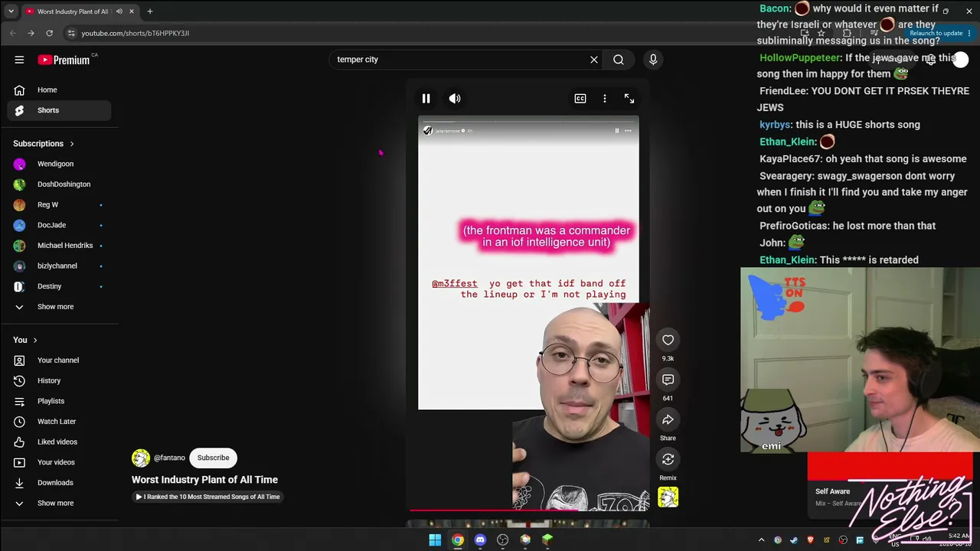
Task: Open Destiny channel avatar
Action: pos(19,286)
